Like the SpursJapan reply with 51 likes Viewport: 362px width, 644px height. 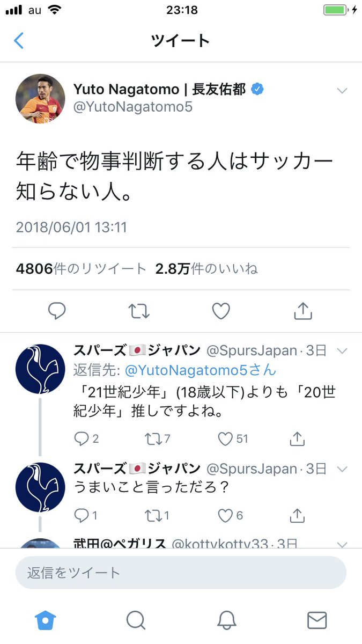click(233, 439)
